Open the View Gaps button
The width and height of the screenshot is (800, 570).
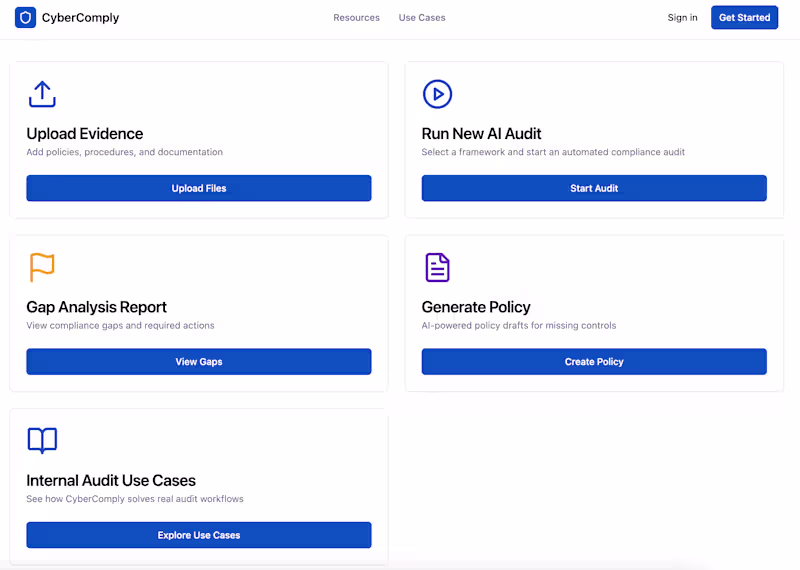click(x=199, y=362)
